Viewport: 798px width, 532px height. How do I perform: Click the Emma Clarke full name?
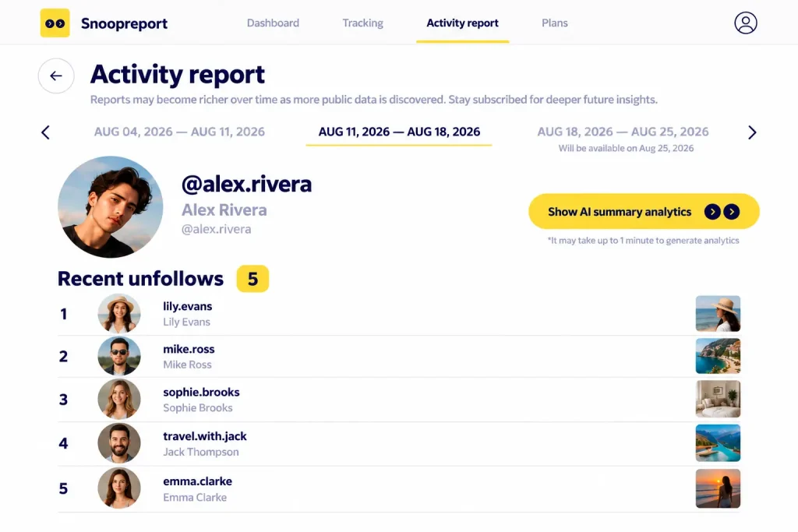coord(195,498)
